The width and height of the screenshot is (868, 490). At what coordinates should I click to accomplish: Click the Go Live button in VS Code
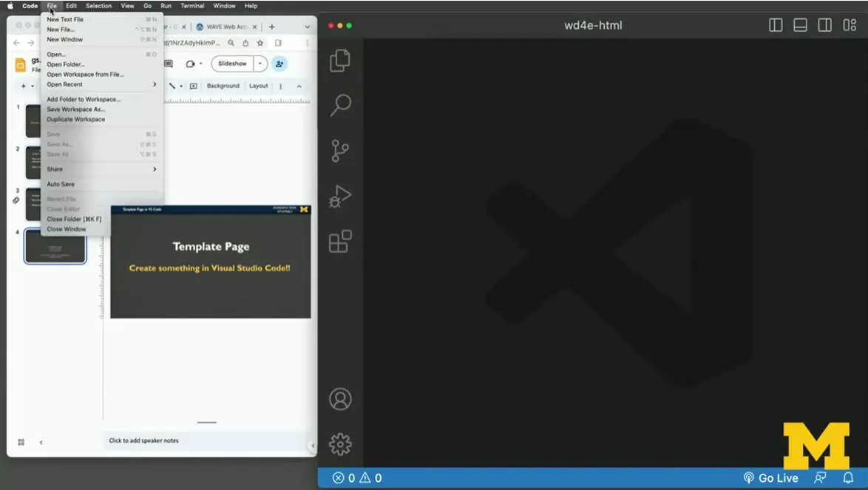click(771, 477)
